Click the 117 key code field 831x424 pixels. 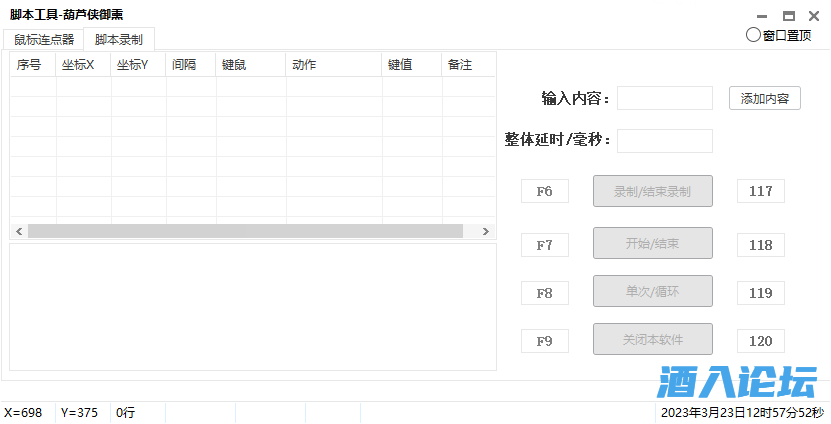pos(761,191)
